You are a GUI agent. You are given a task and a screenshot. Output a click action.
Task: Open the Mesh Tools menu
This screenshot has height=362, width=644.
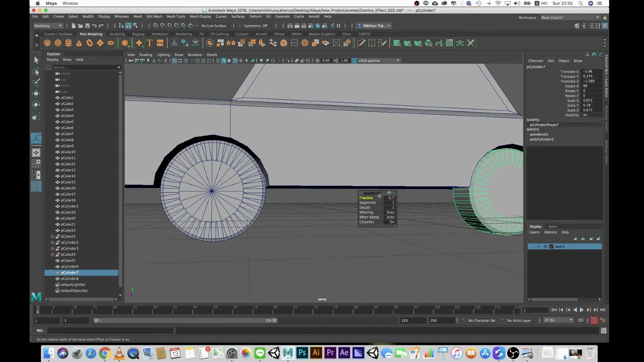click(176, 16)
